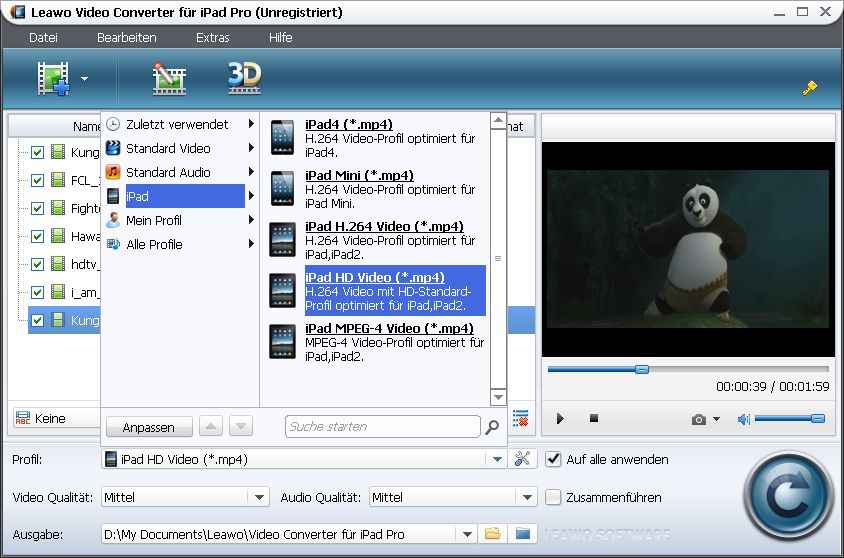Screen dimensions: 844x558
Task: Choose the iPad Mini (*.mp4) profile link
Action: tap(359, 175)
